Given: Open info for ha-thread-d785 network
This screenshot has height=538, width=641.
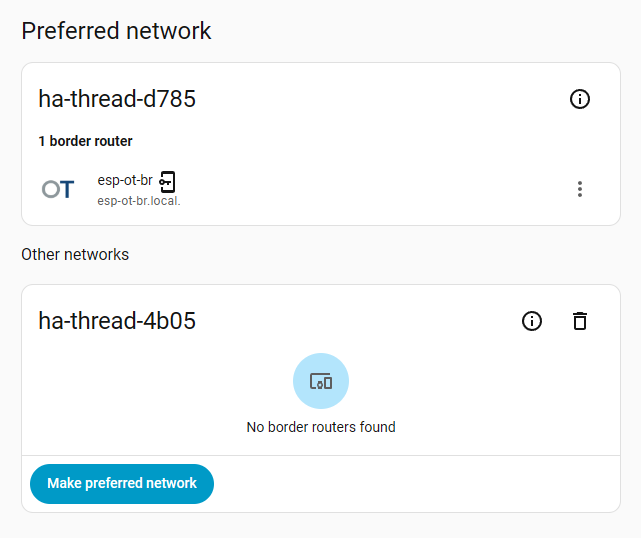Looking at the screenshot, I should click(579, 99).
